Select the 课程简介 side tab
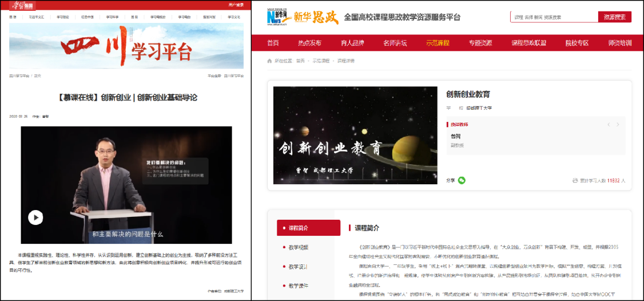The width and height of the screenshot is (644, 301). point(308,228)
